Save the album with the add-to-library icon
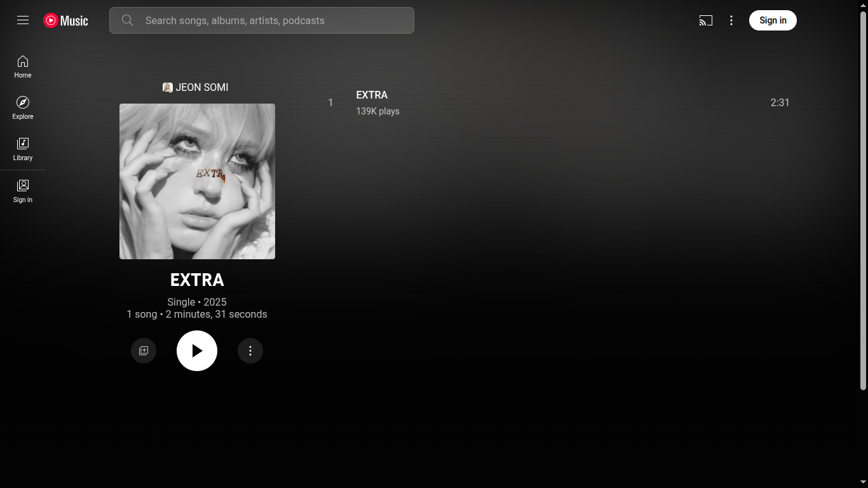This screenshot has height=488, width=868. (x=144, y=351)
